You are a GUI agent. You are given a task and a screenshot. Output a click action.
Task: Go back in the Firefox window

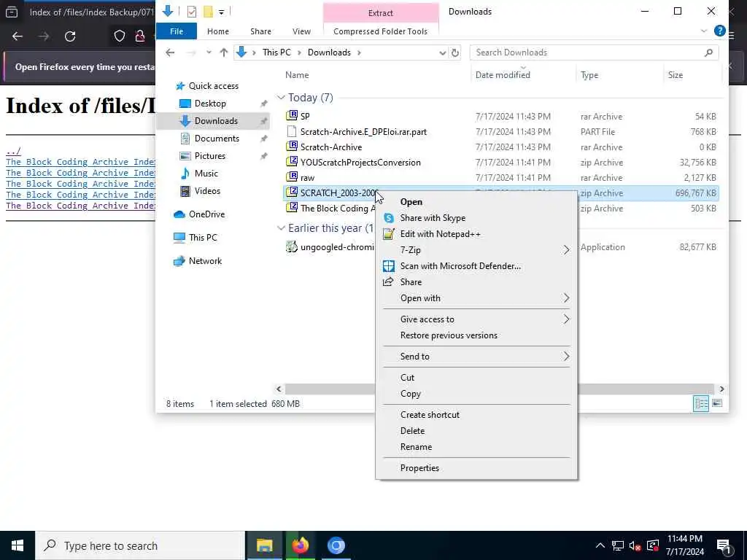pyautogui.click(x=18, y=36)
